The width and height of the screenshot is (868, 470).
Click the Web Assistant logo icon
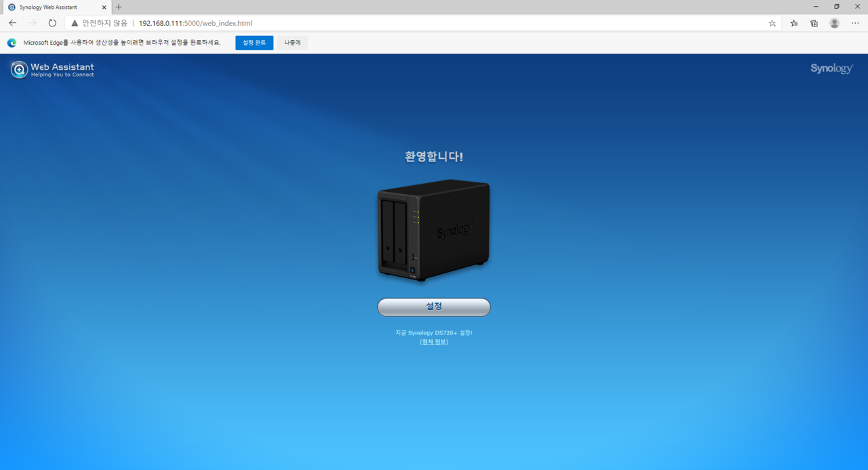coord(19,69)
